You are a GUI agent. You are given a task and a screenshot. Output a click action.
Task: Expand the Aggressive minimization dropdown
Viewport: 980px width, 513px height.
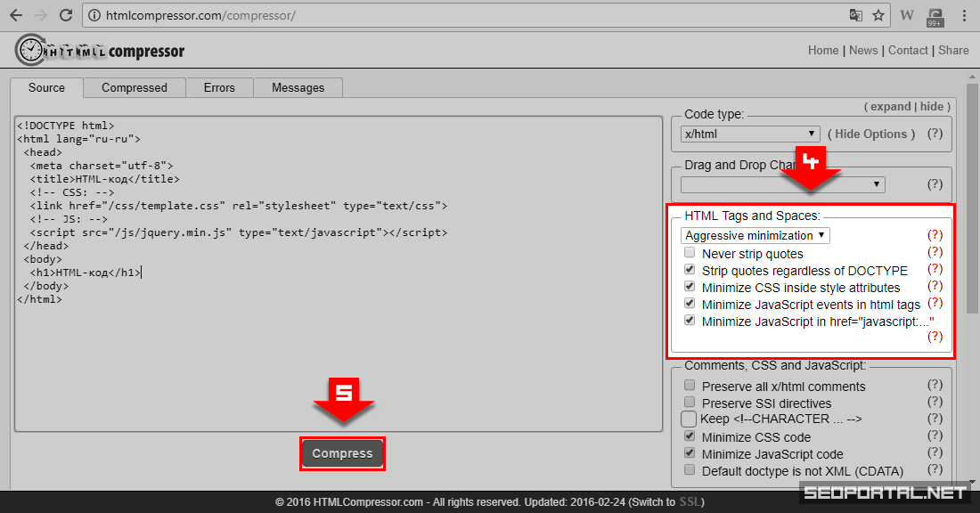[755, 235]
